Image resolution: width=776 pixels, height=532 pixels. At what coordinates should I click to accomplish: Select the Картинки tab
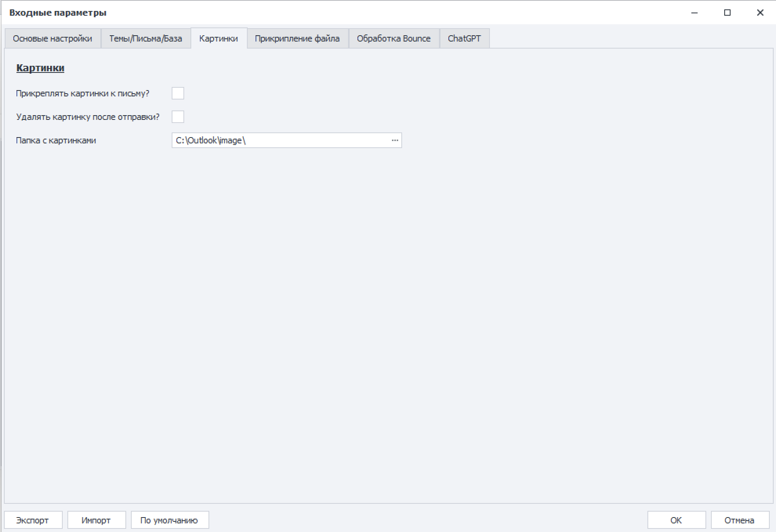coord(218,38)
